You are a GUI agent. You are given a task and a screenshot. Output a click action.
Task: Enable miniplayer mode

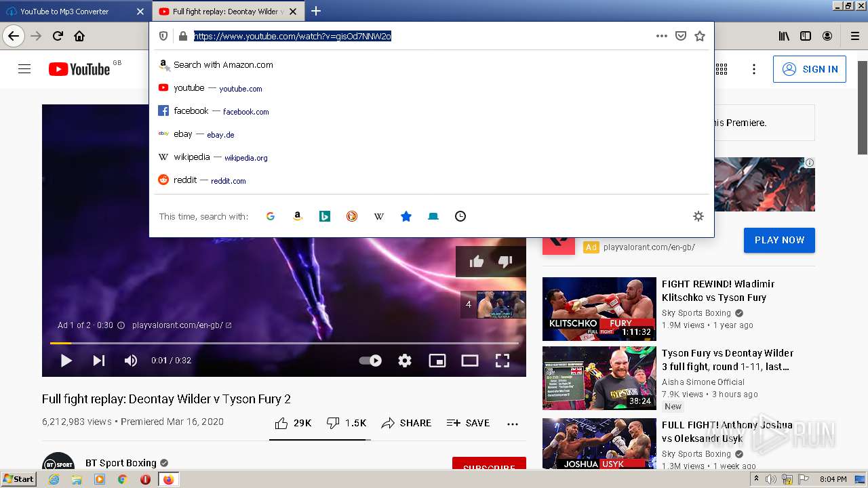click(437, 361)
